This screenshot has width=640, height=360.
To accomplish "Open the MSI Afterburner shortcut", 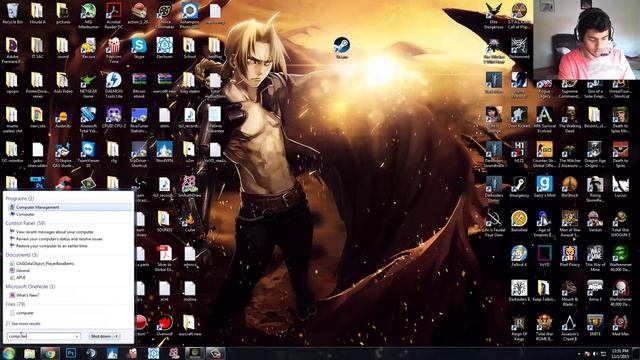I will (x=88, y=16).
